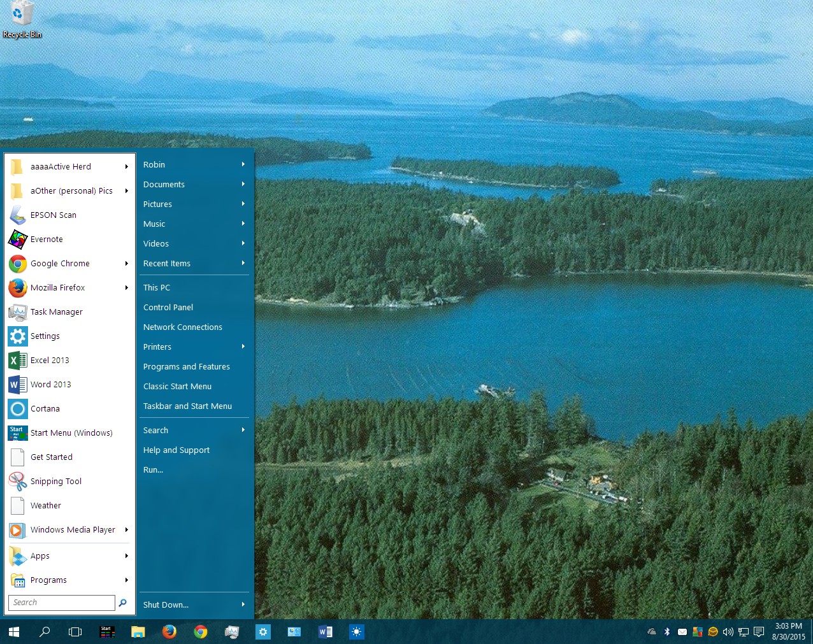Open Help and Support

[194, 450]
